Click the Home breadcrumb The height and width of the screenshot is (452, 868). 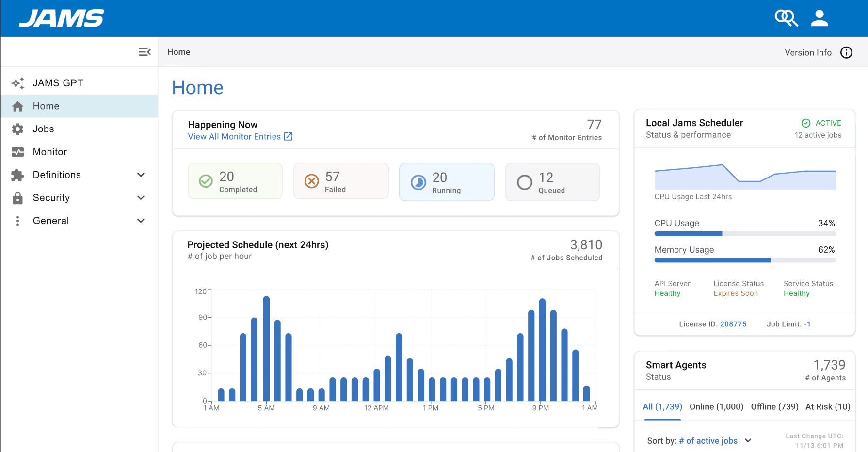click(179, 52)
